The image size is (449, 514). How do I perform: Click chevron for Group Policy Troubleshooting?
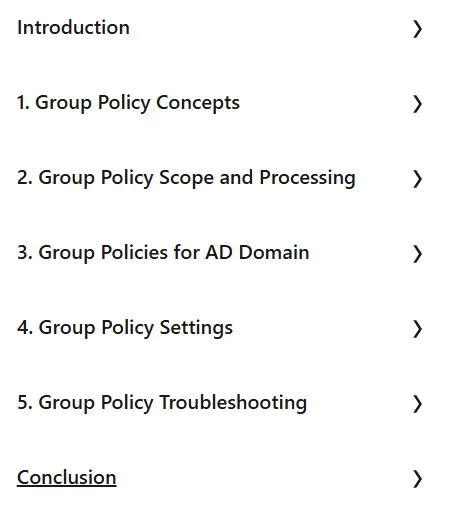click(417, 404)
